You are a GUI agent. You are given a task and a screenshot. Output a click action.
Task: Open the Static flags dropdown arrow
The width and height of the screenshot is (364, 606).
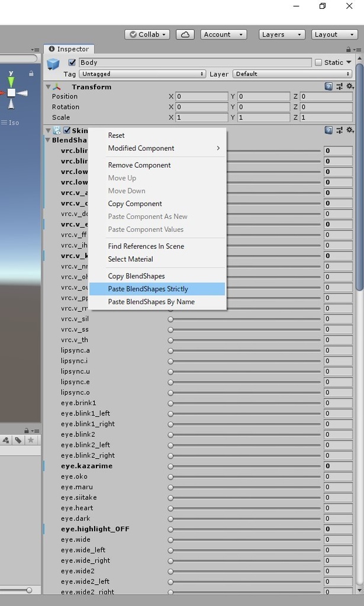tap(349, 62)
